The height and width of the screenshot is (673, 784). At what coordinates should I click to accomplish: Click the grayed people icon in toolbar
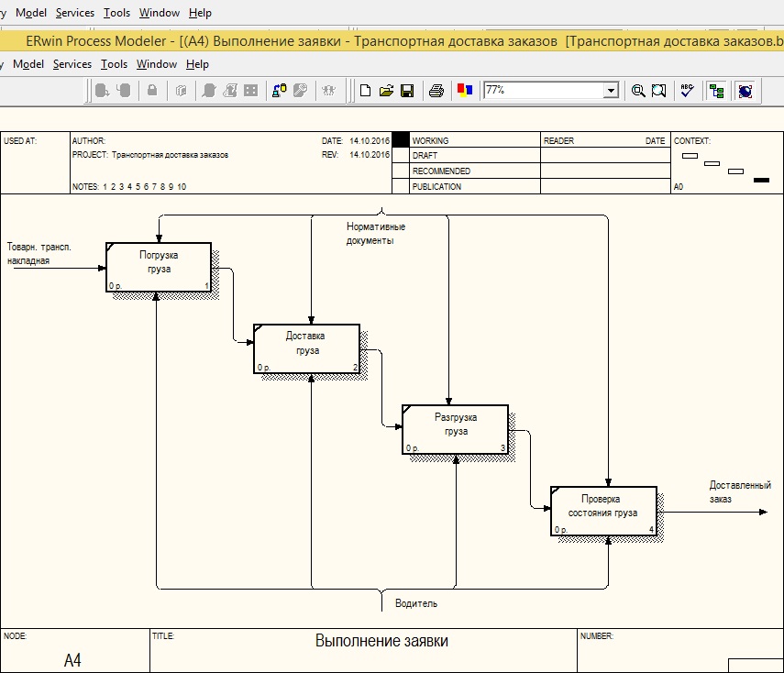coord(328,91)
